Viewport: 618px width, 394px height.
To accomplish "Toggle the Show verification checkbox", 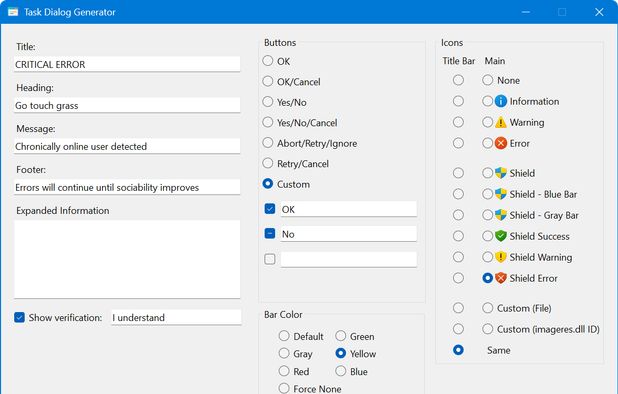I will [19, 317].
